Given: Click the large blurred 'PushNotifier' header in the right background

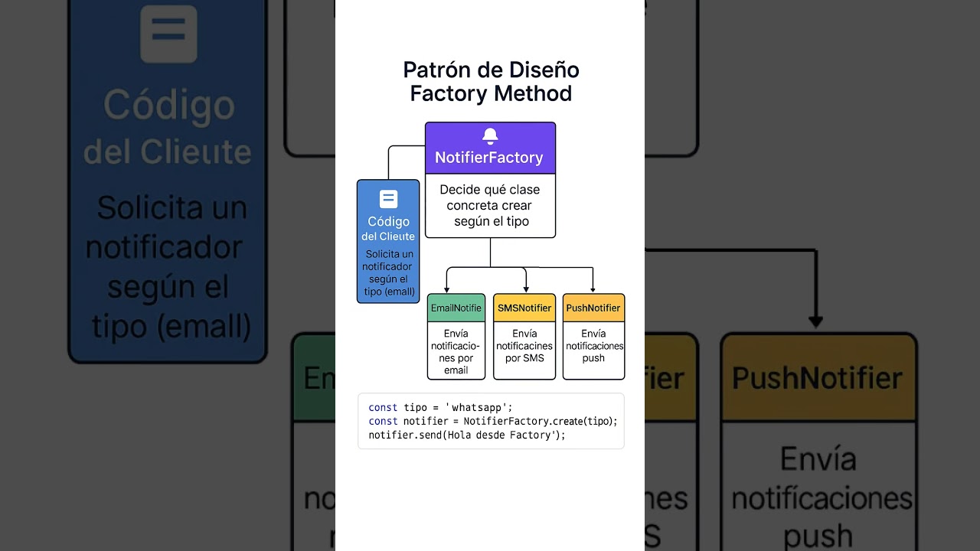Looking at the screenshot, I should coord(818,377).
